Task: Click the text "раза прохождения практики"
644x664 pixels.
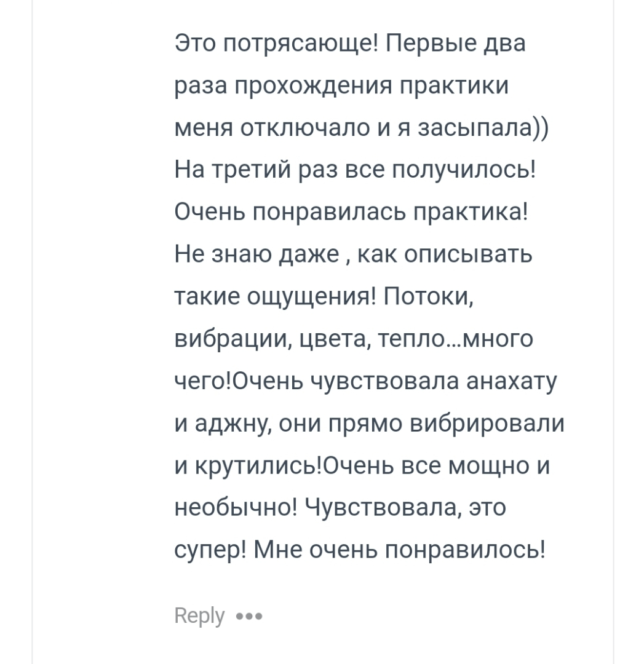Action: pyautogui.click(x=341, y=85)
